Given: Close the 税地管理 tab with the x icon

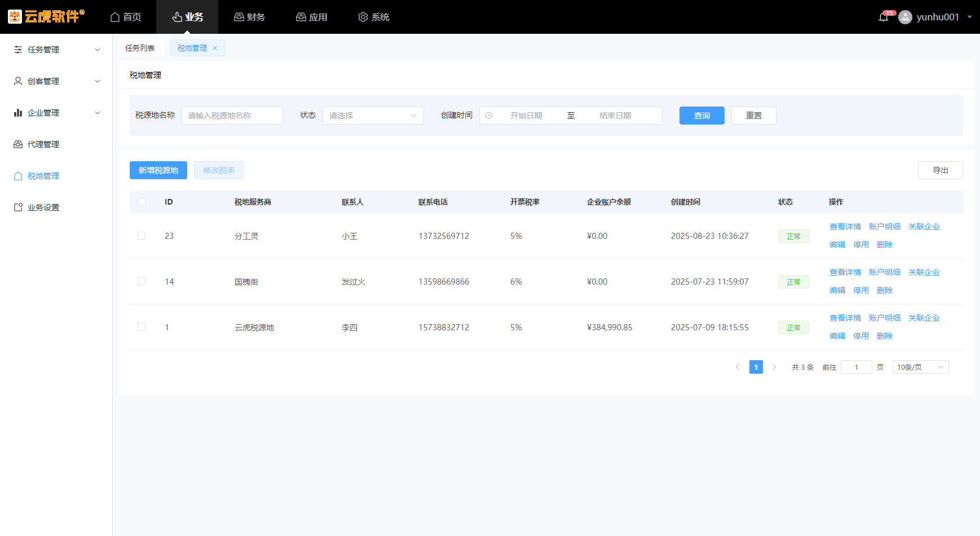Looking at the screenshot, I should coord(215,48).
